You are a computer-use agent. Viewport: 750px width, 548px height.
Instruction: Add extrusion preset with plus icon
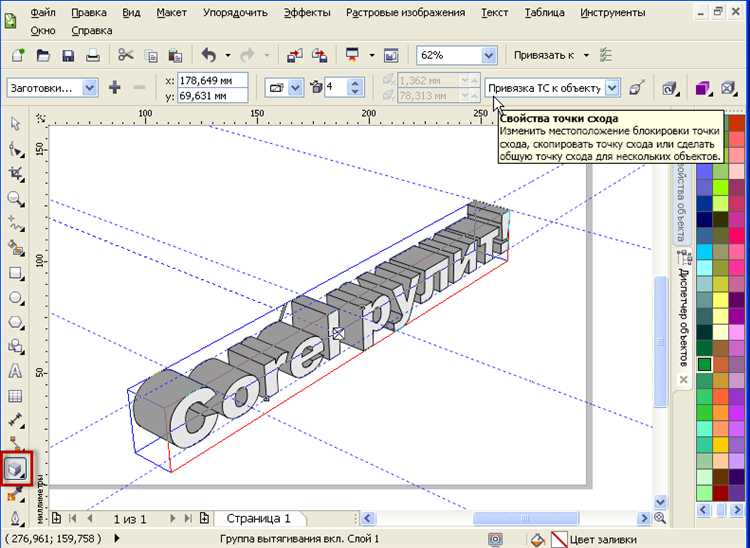point(114,88)
